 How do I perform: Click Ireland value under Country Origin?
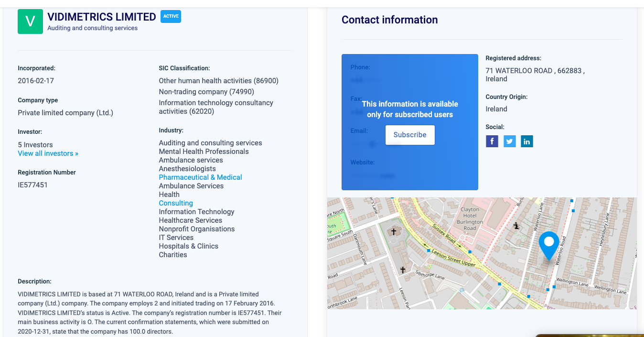[496, 109]
